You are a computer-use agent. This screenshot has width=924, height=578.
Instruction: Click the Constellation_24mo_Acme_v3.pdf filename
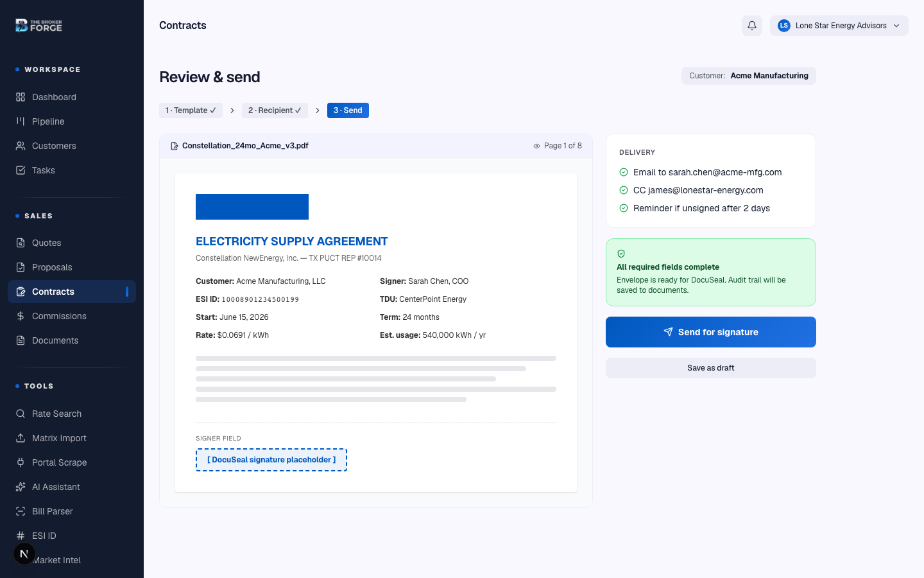(x=245, y=146)
